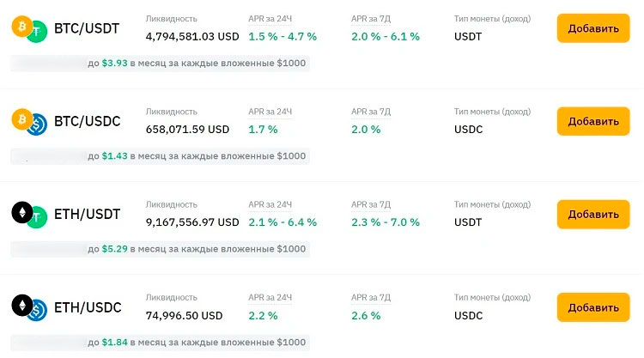
Task: Add liquidity to the ETH/USDC pool
Action: coord(593,307)
